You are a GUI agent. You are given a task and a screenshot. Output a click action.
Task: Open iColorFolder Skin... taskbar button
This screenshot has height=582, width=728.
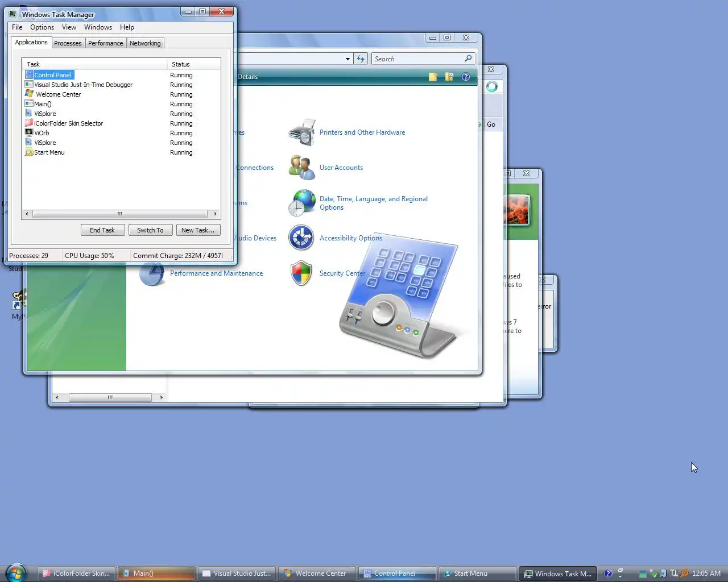(x=76, y=573)
